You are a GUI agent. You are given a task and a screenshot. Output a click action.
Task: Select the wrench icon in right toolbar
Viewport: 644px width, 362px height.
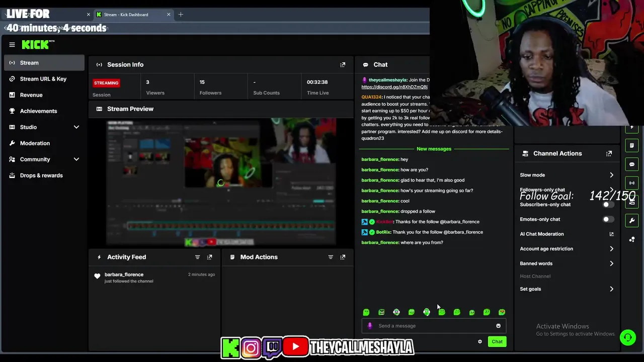(x=632, y=220)
